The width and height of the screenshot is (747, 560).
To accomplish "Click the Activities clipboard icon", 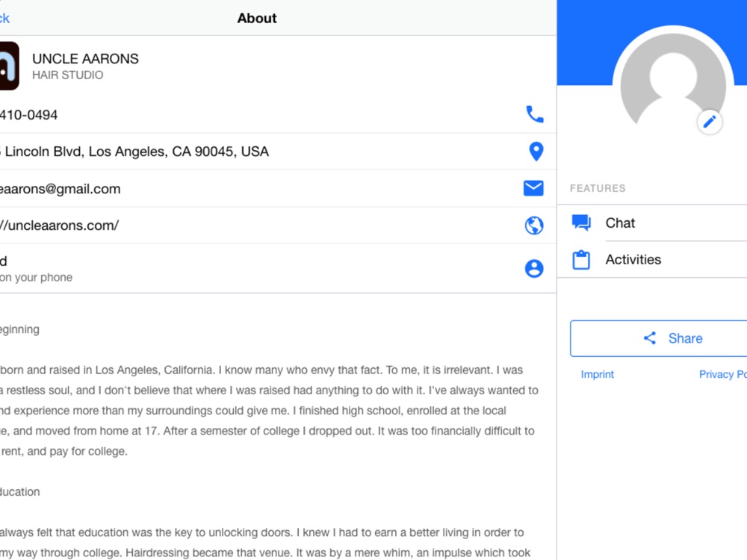I will click(x=581, y=260).
